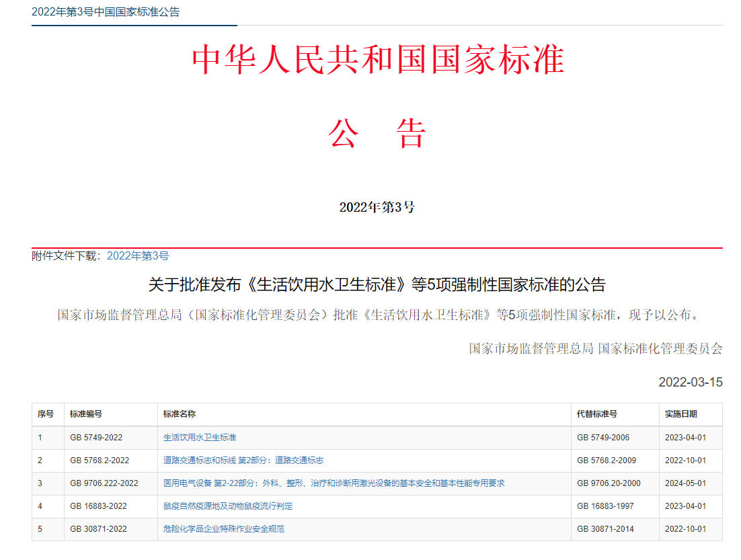Click the GB 9706.222-2022 standard number cell

104,483
